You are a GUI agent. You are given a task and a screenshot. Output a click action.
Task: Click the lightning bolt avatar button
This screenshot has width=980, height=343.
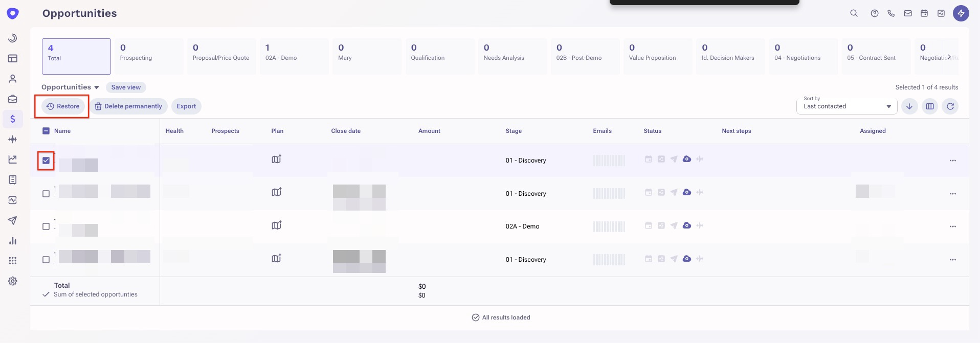(961, 13)
